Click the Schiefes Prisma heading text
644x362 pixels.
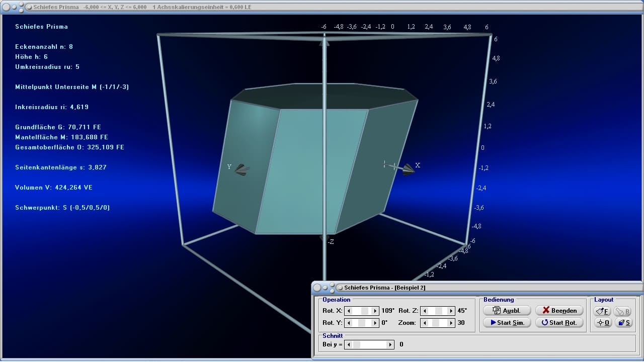[x=41, y=27]
